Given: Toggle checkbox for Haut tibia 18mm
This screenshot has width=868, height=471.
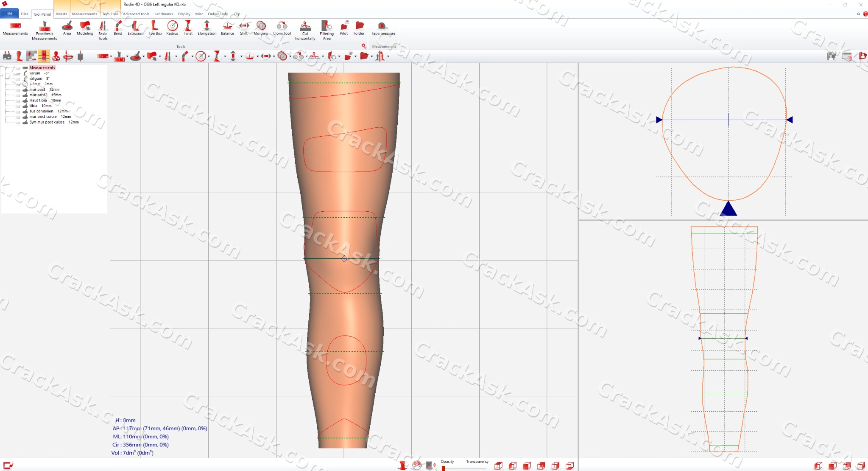Looking at the screenshot, I should [x=18, y=101].
